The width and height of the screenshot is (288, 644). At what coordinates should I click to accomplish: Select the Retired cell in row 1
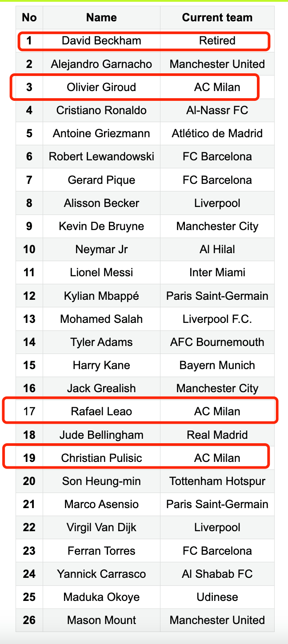[x=217, y=41]
